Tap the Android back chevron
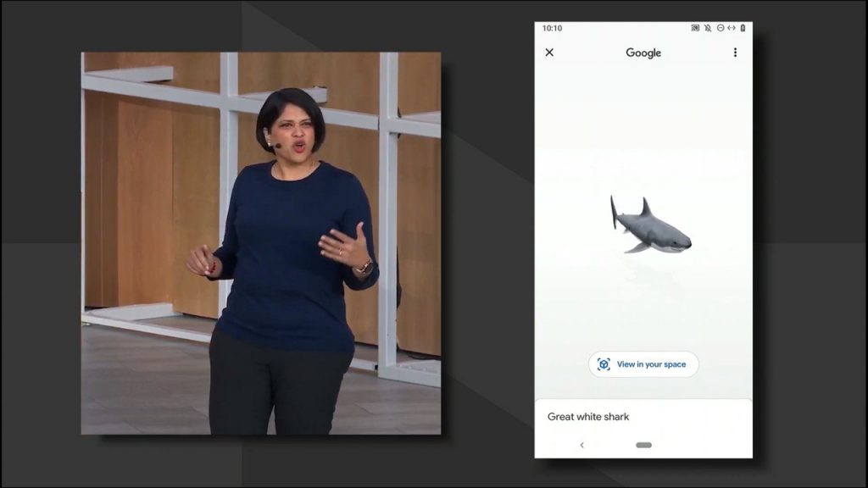868x488 pixels. (x=581, y=445)
